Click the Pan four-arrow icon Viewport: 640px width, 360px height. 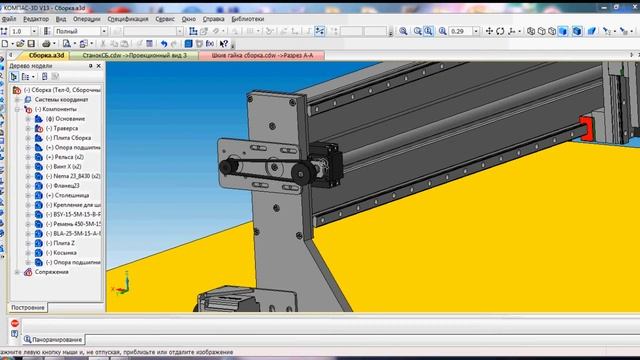489,31
